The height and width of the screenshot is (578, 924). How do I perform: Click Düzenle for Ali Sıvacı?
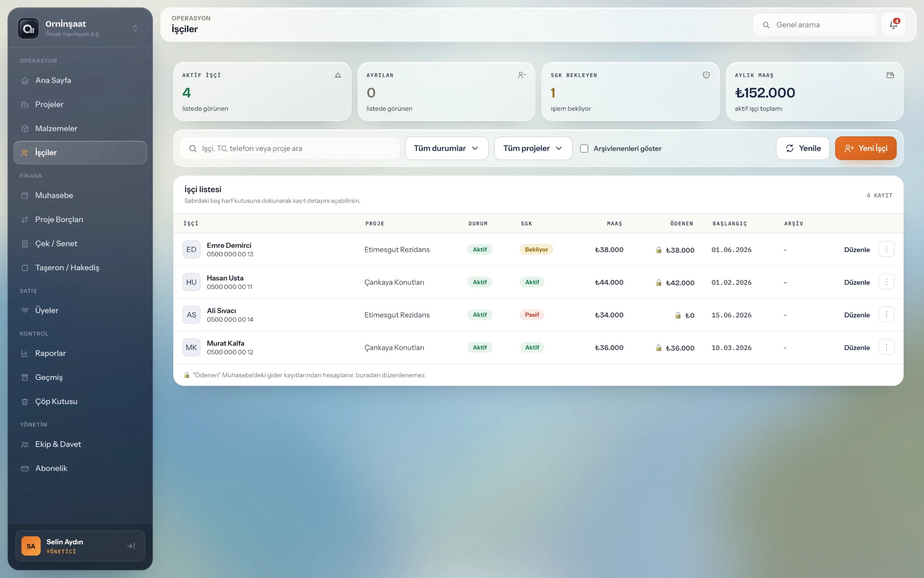tap(857, 315)
